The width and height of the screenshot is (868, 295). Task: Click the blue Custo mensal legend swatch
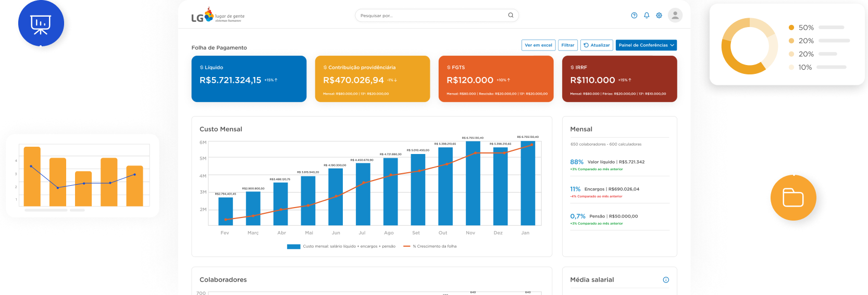(x=293, y=247)
